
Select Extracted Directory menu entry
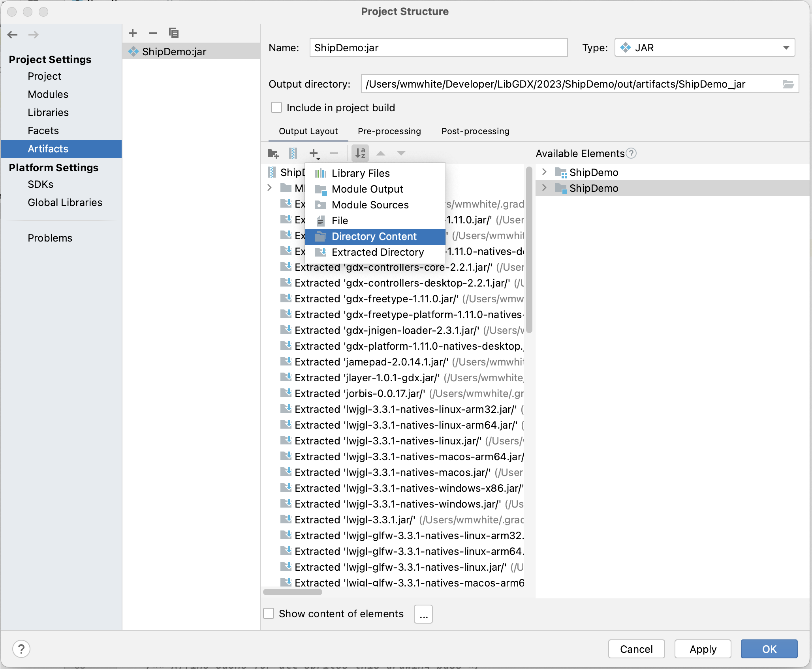[x=378, y=252]
